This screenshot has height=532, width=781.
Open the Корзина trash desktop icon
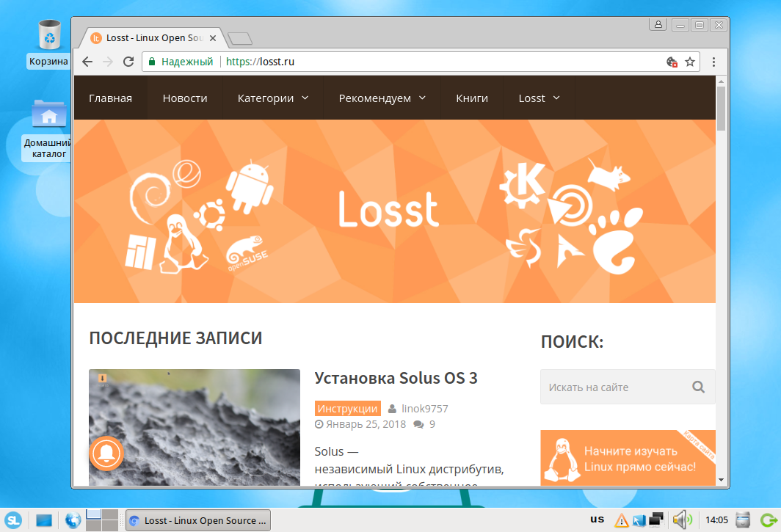coord(48,44)
